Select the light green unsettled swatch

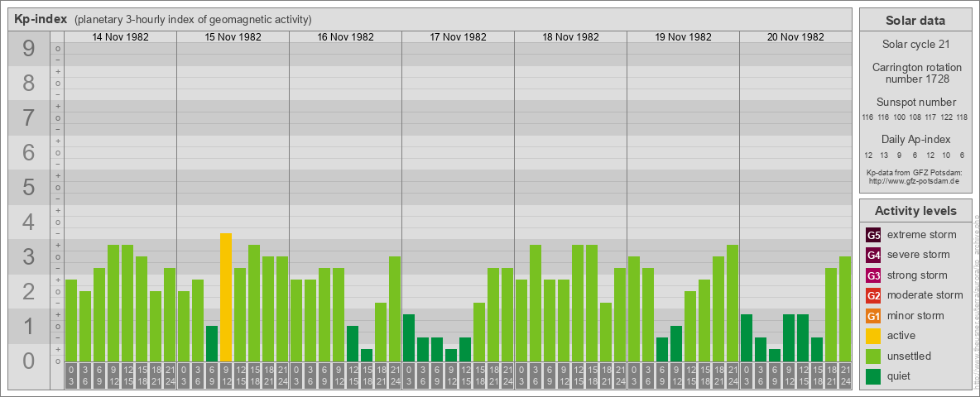pos(873,356)
